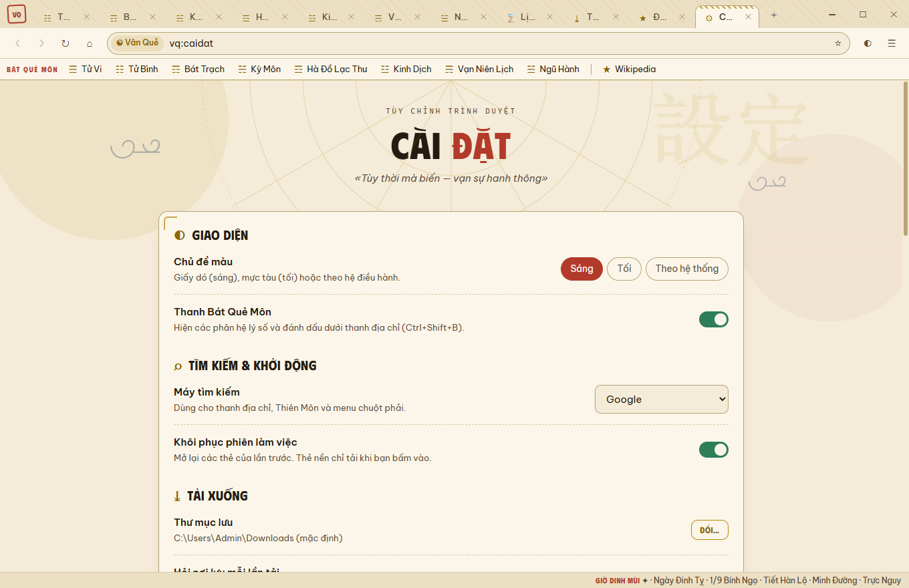Viewport: 909px width, 588px height.
Task: Open the hamburger main menu
Action: click(892, 43)
